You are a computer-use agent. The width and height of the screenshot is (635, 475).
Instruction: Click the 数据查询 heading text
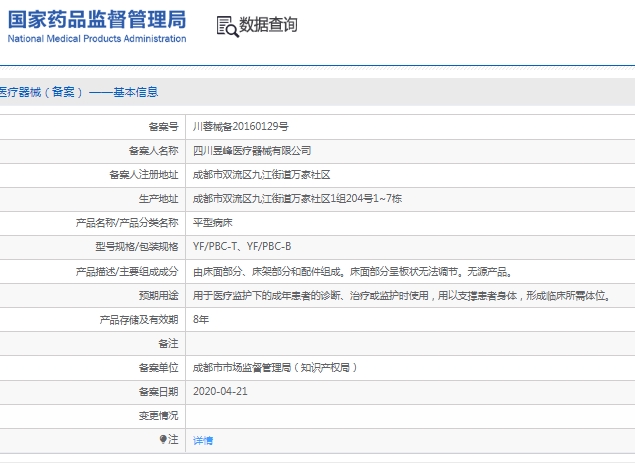[x=268, y=25]
